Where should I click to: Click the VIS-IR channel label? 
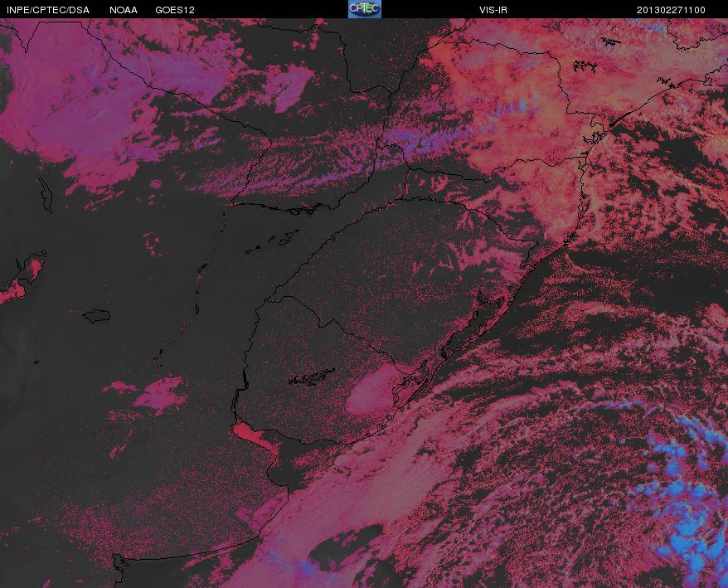point(493,10)
